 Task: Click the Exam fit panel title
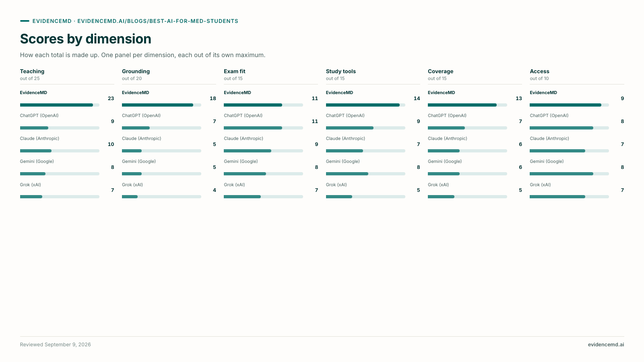click(x=235, y=71)
